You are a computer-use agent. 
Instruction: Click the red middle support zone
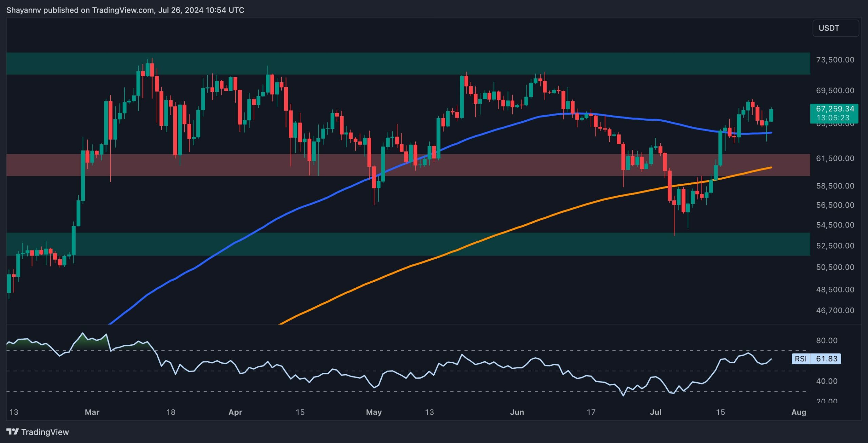(x=408, y=165)
